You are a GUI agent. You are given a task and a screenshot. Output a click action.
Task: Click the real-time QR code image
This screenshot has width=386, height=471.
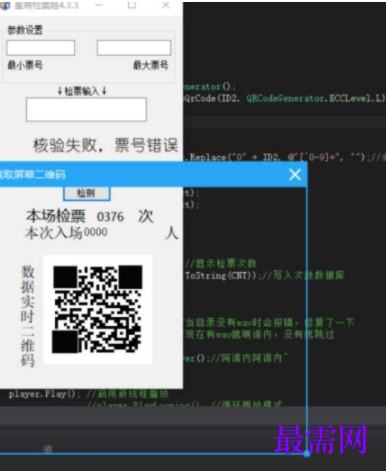(x=98, y=309)
